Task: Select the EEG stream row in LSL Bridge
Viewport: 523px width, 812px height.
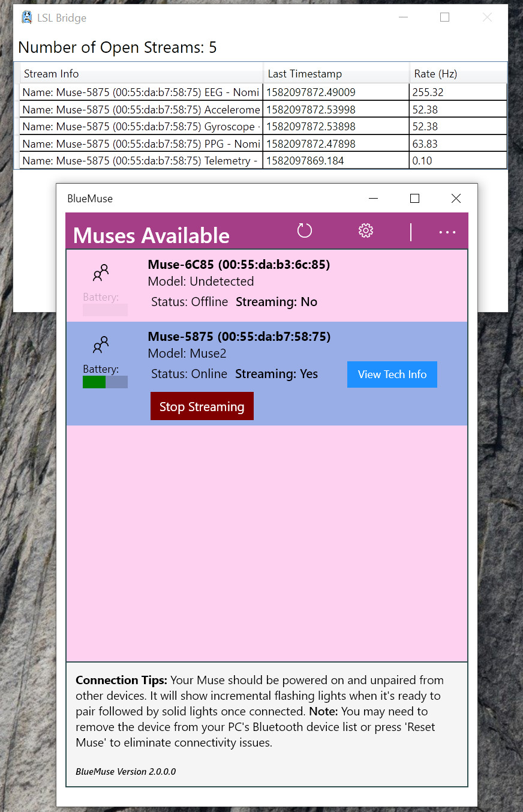Action: click(x=264, y=92)
